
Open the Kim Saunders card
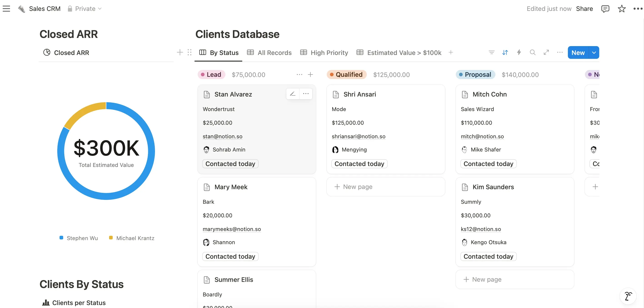[x=514, y=222]
